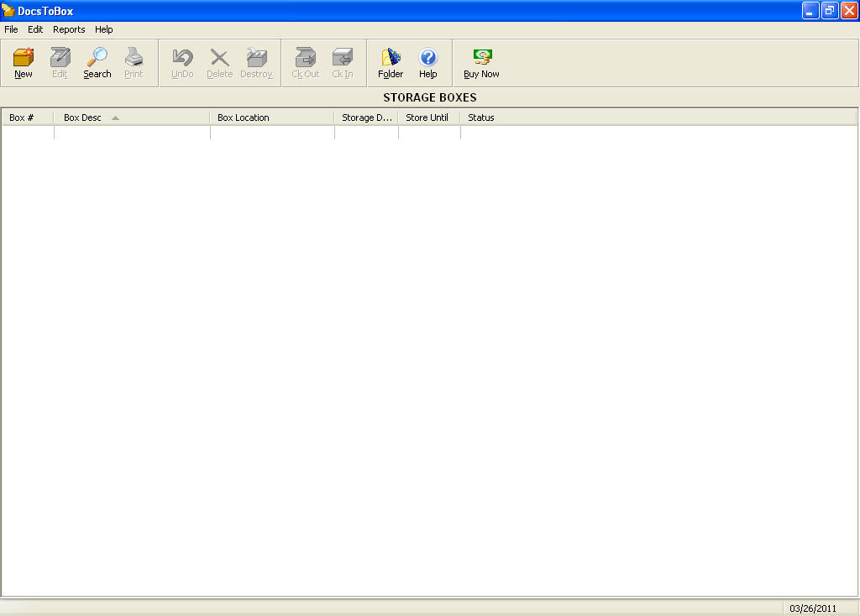The width and height of the screenshot is (860, 616).
Task: Sort list by Box Location header
Action: (x=244, y=117)
